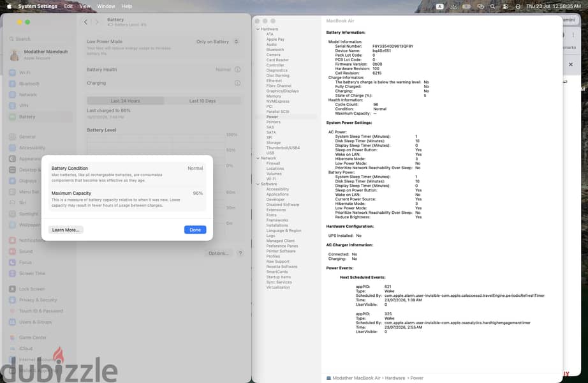Select Power in the Hardware list
The height and width of the screenshot is (383, 588).
point(286,117)
